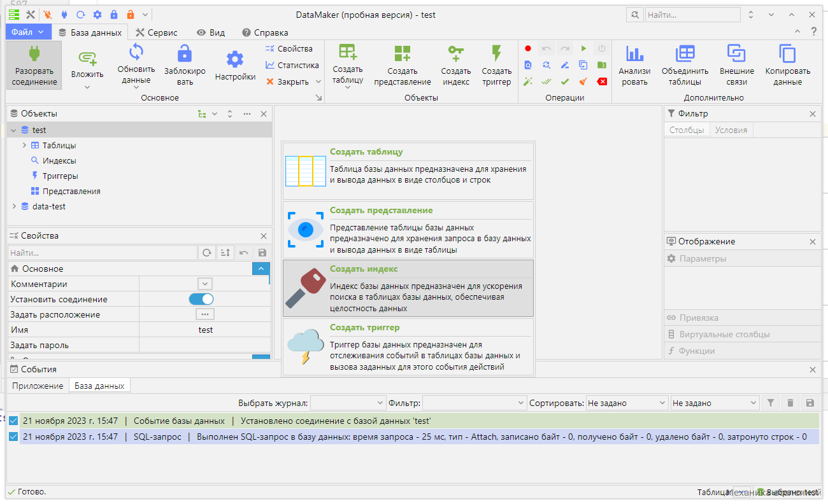
Task: Click the orange padlock in quick access toolbar
Action: point(131,15)
